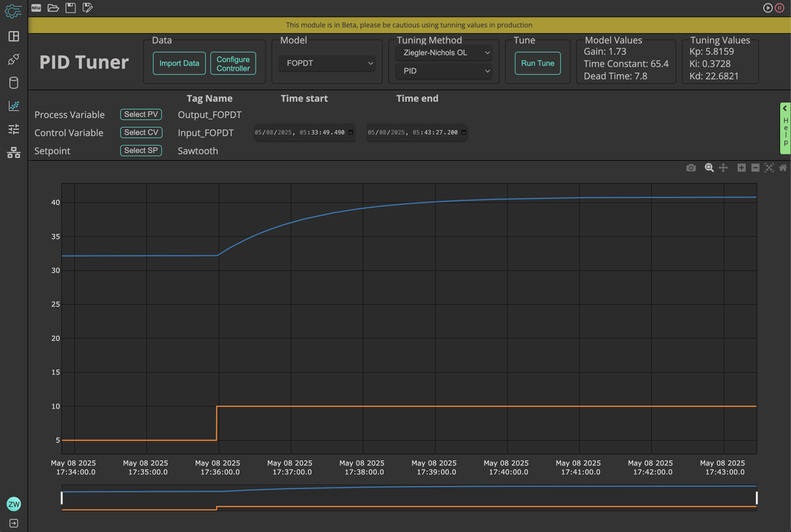Open the sliders settings sidebar item

click(x=13, y=130)
